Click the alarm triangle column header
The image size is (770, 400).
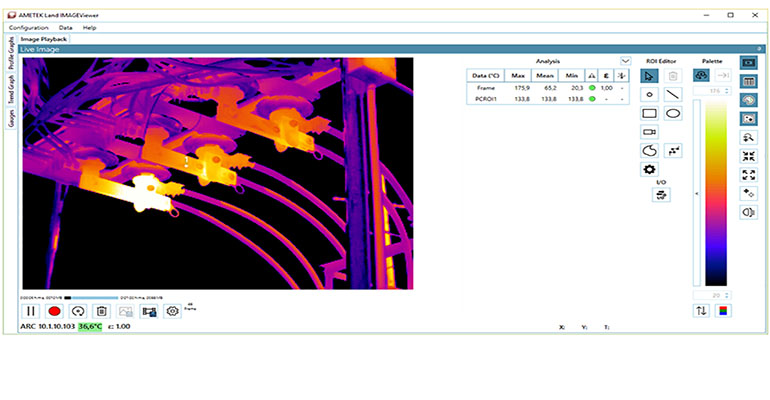click(x=592, y=76)
